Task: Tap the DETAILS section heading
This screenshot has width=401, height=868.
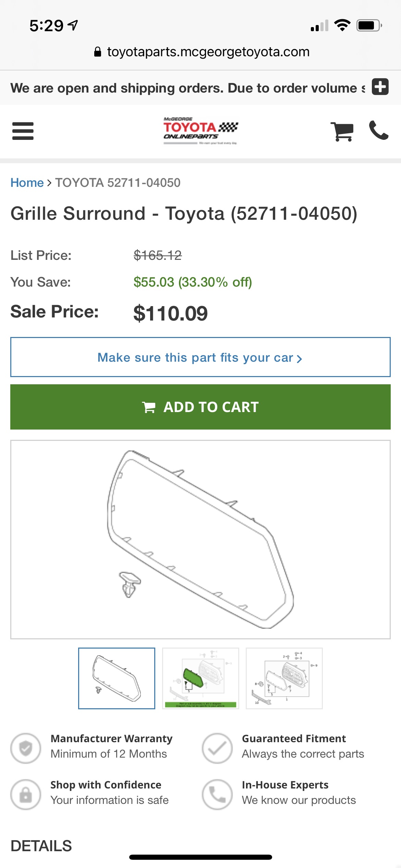Action: click(x=41, y=846)
